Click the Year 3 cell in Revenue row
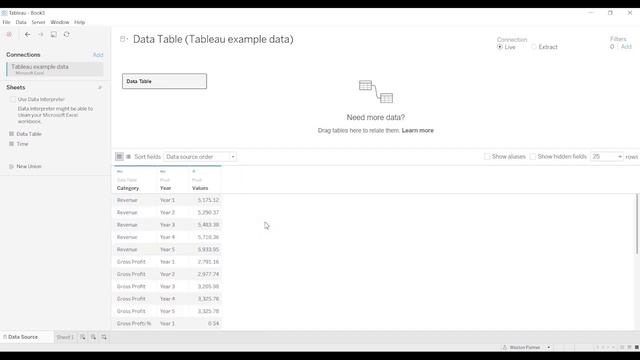 click(167, 225)
